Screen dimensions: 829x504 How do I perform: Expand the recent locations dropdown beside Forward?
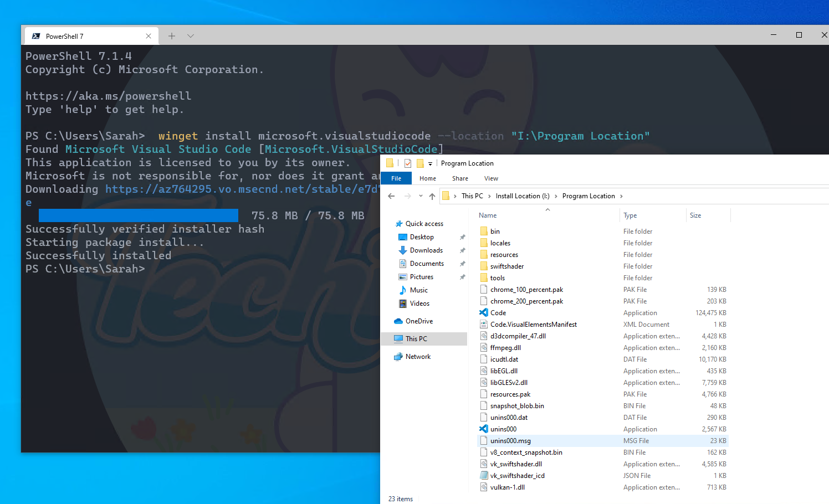pyautogui.click(x=419, y=196)
